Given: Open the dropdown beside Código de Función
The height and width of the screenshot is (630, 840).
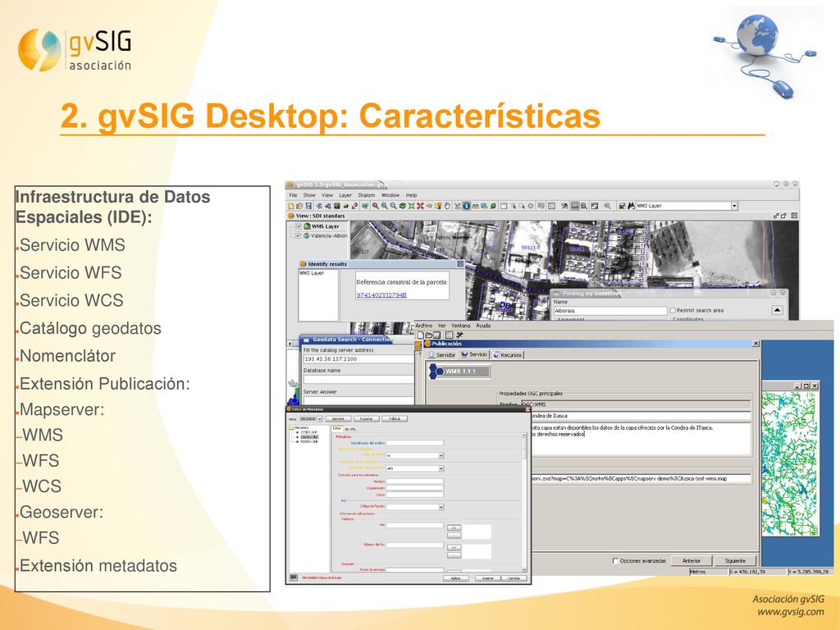Looking at the screenshot, I should click(x=441, y=507).
